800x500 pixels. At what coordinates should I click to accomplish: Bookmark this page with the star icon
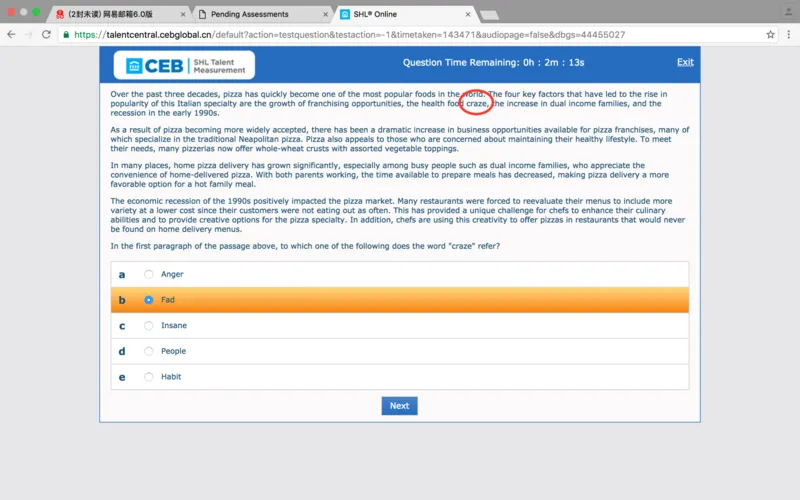point(770,34)
